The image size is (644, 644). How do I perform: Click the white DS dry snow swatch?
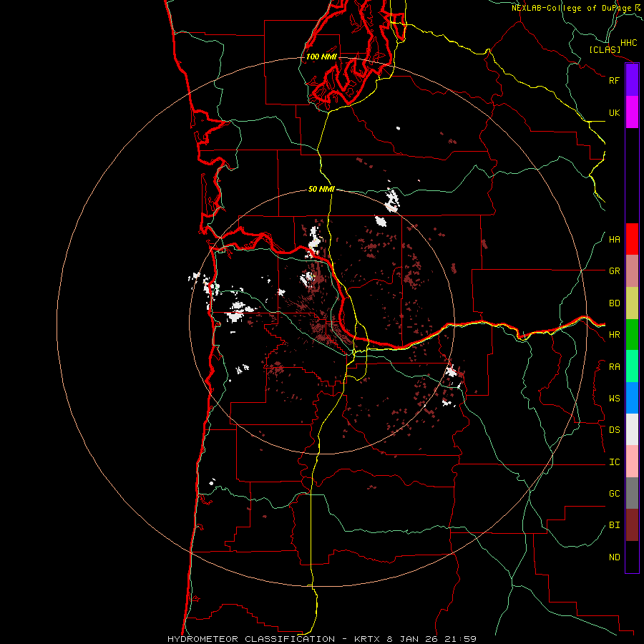pyautogui.click(x=632, y=429)
